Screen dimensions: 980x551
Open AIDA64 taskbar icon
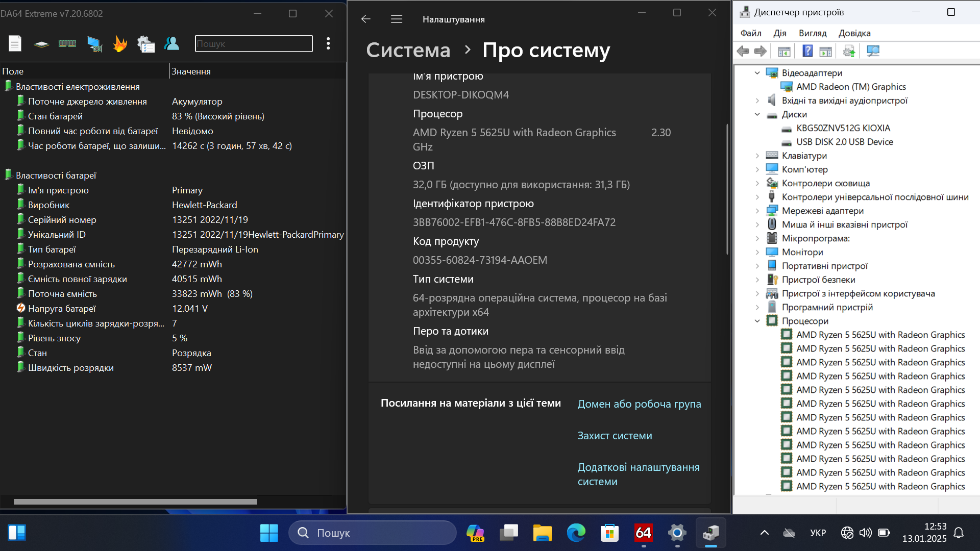point(643,533)
